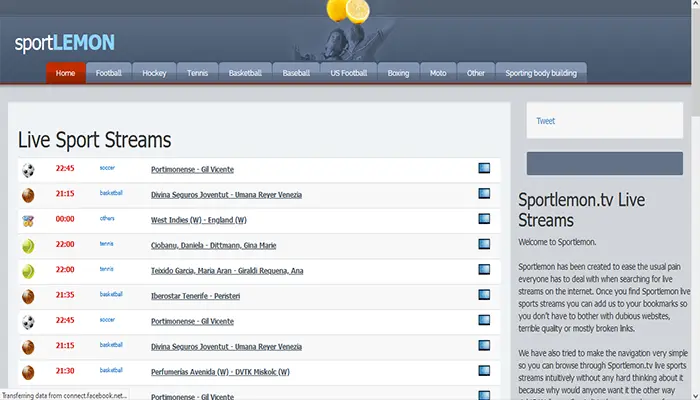
Task: Open the Hockey tab
Action: [x=154, y=73]
